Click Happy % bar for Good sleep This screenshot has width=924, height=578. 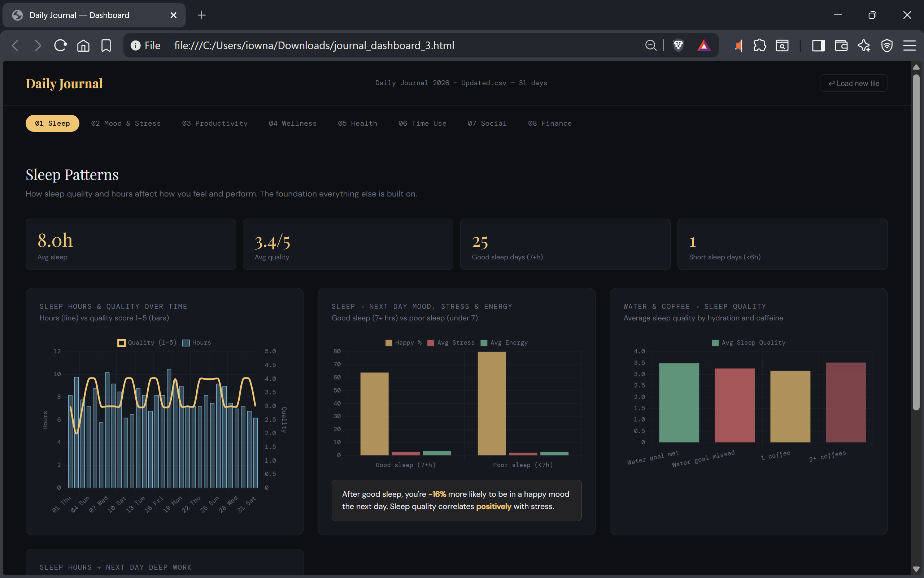click(375, 414)
